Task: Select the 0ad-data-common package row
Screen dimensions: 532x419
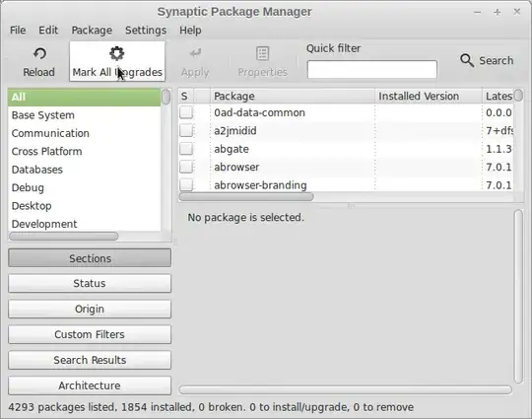Action: 346,112
